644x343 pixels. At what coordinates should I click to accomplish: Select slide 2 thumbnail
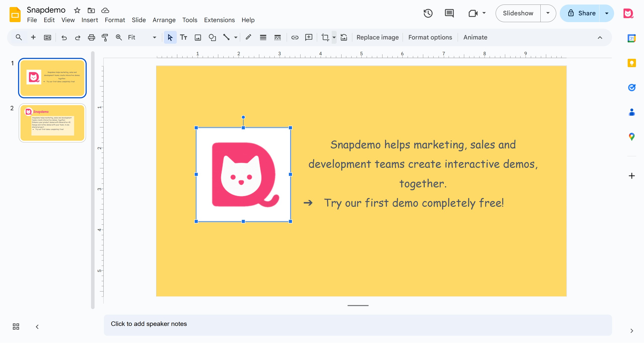(52, 123)
